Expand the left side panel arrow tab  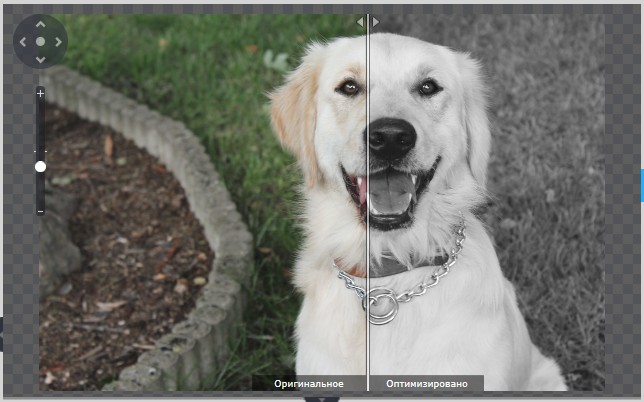tap(1, 334)
